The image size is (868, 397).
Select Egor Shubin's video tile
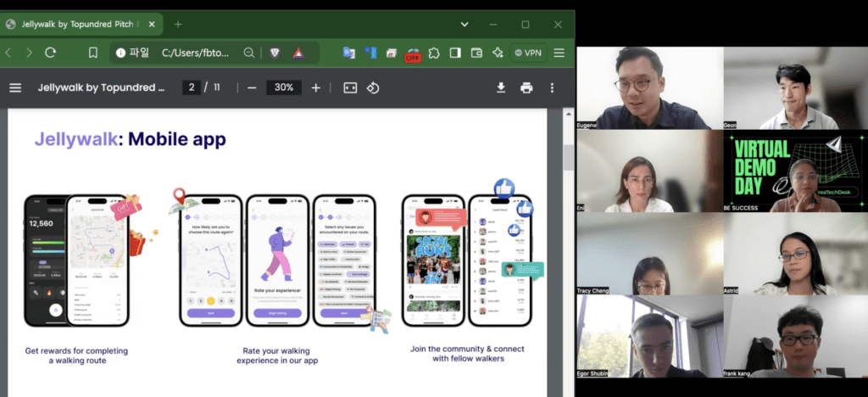tap(650, 337)
